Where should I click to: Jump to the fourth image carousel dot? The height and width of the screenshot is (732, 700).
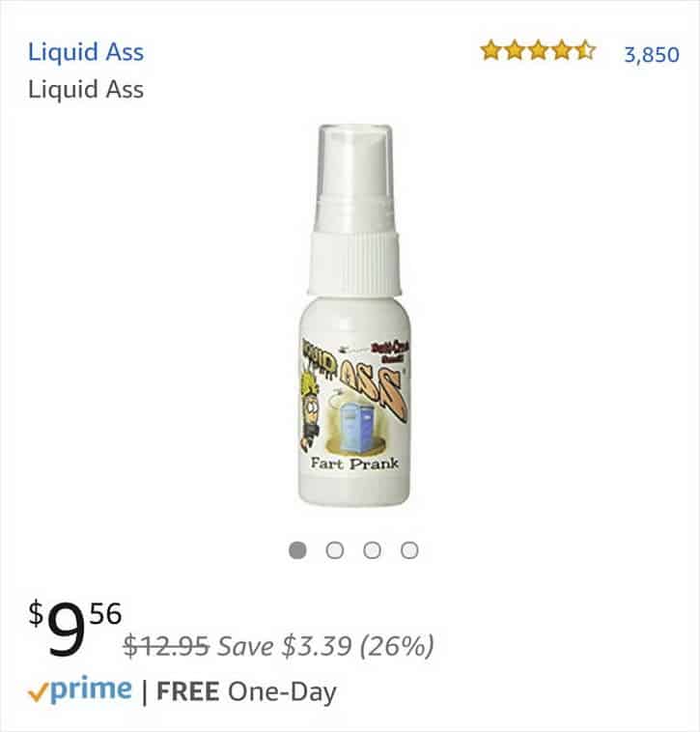409,549
